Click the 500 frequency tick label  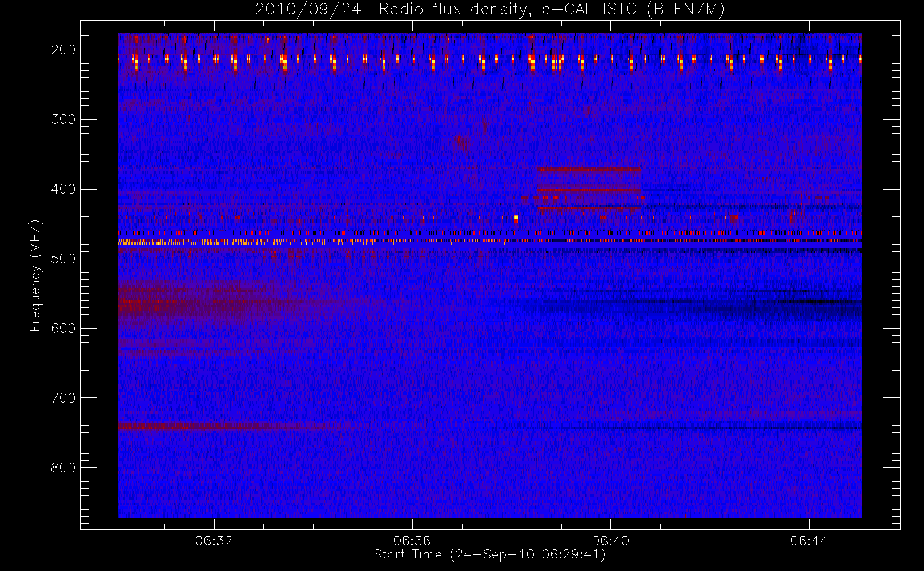click(x=63, y=259)
